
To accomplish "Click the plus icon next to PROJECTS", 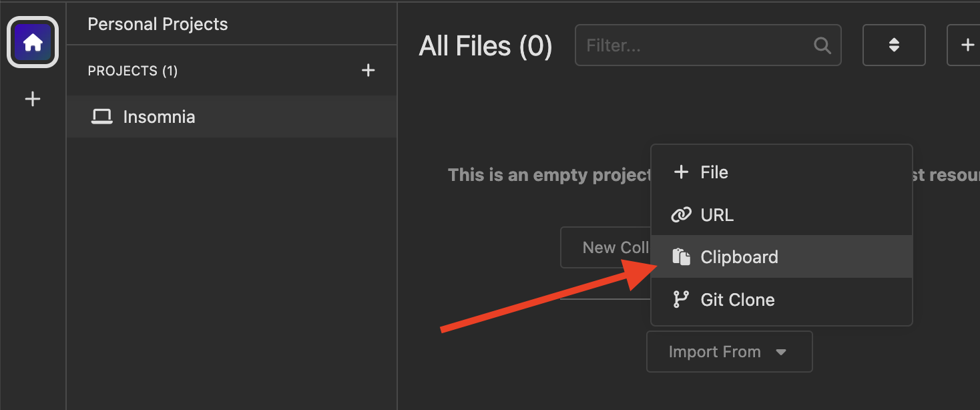I will click(369, 70).
